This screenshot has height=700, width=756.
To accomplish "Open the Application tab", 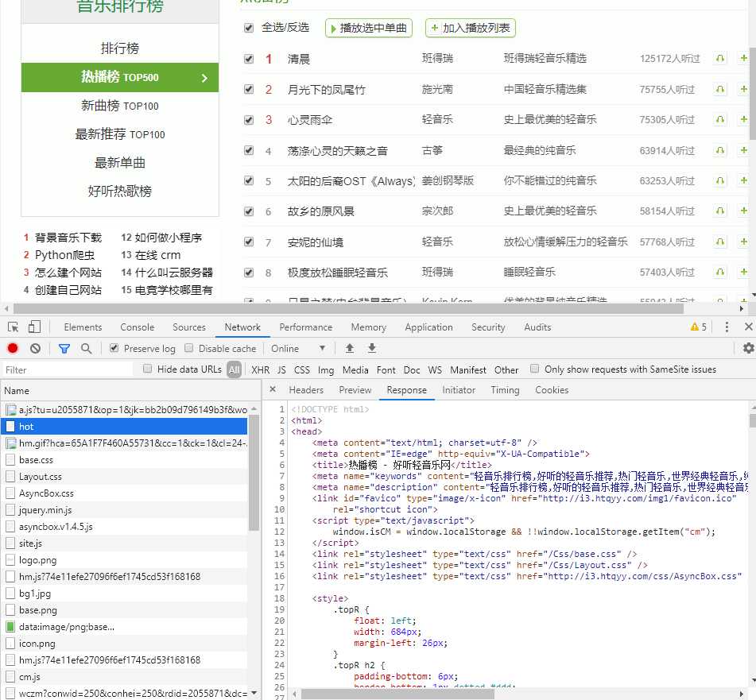I will click(x=428, y=327).
